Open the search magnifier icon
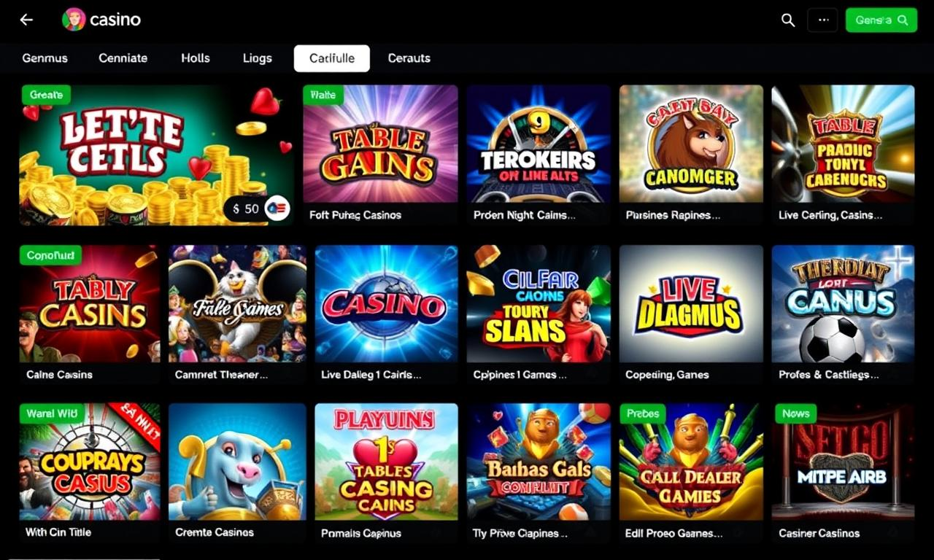This screenshot has width=934, height=560. (x=788, y=20)
